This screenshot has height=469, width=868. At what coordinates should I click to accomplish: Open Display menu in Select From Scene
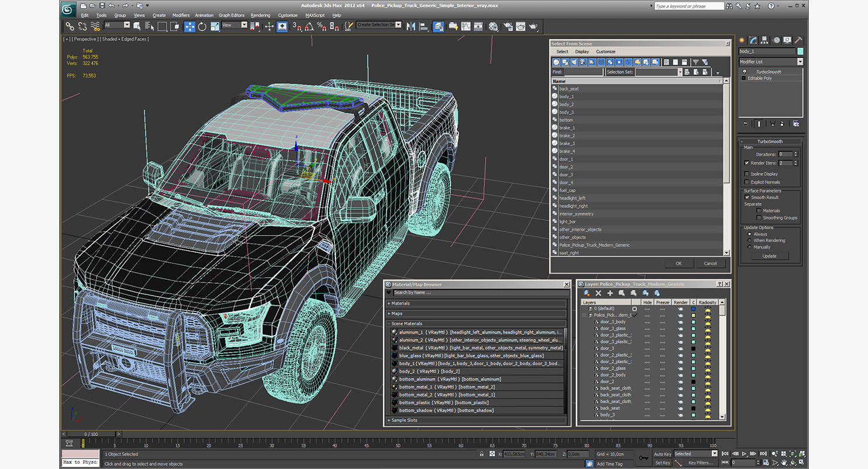(x=582, y=52)
